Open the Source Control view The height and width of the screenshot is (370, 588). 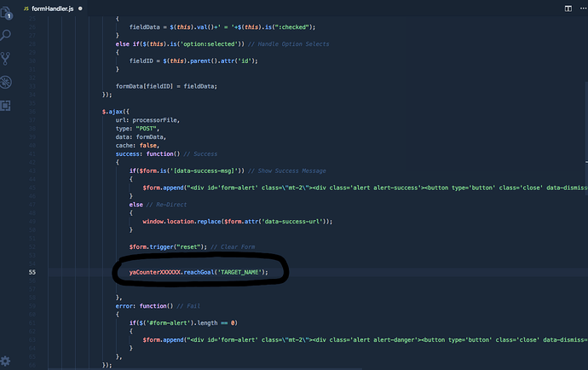click(x=7, y=59)
